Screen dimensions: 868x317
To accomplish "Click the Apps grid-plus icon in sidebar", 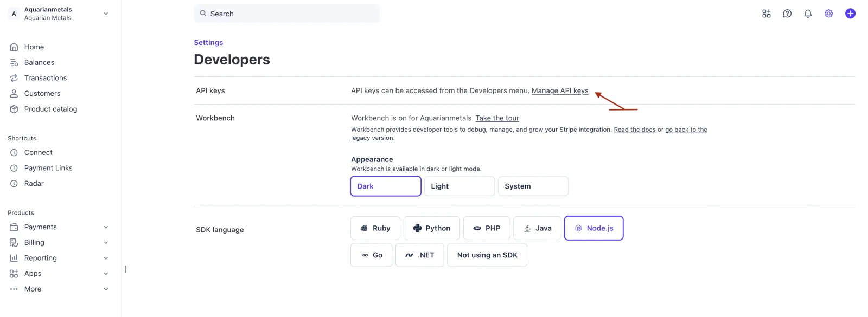I will (14, 274).
